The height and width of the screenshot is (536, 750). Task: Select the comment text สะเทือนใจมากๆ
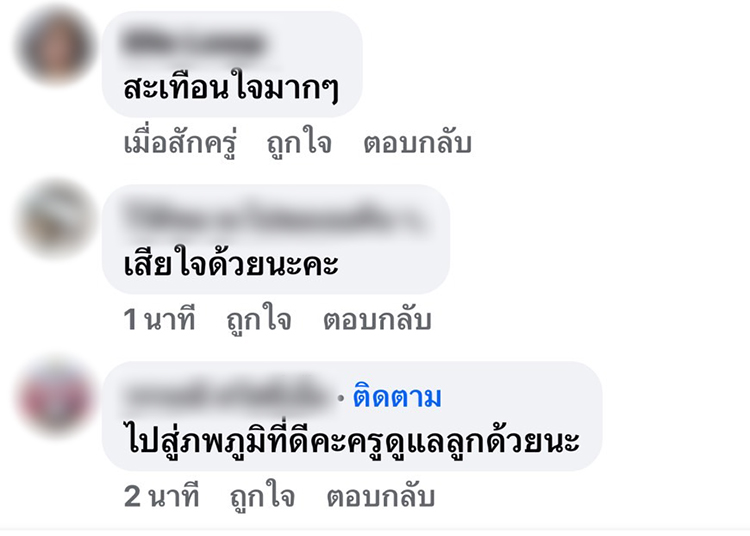231,88
